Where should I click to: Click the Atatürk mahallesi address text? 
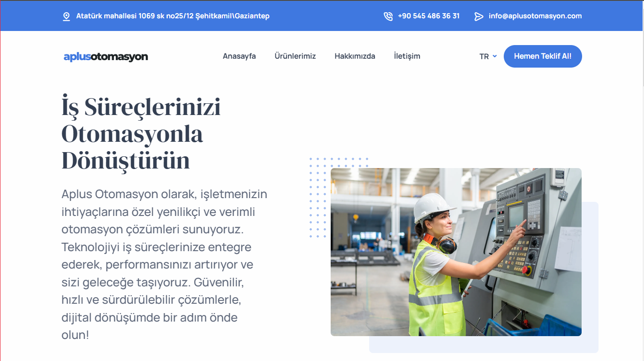173,16
